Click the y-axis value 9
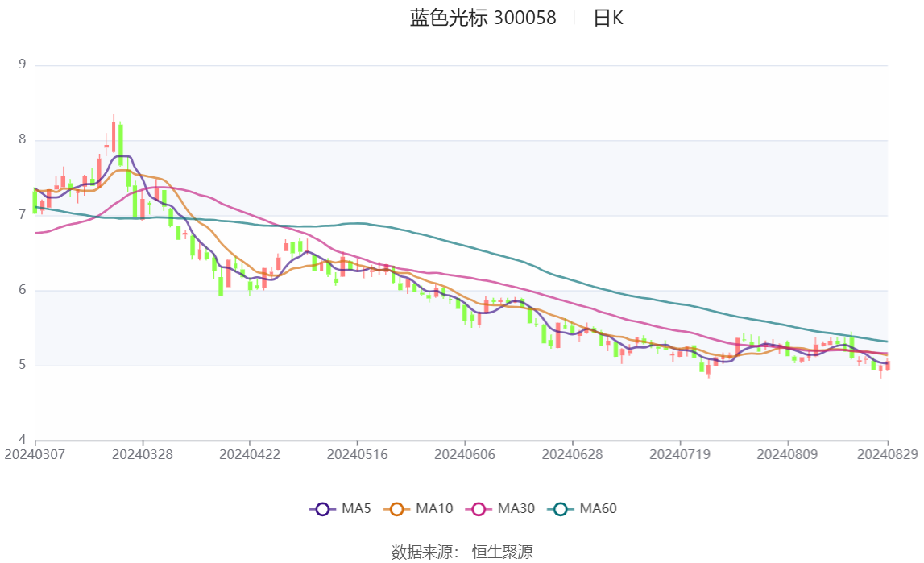 coord(23,64)
